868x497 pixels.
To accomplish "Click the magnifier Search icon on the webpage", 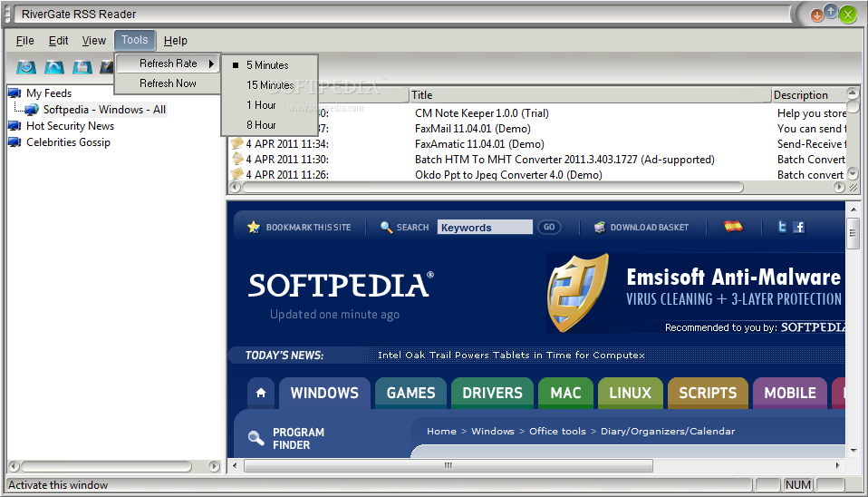I will (386, 227).
